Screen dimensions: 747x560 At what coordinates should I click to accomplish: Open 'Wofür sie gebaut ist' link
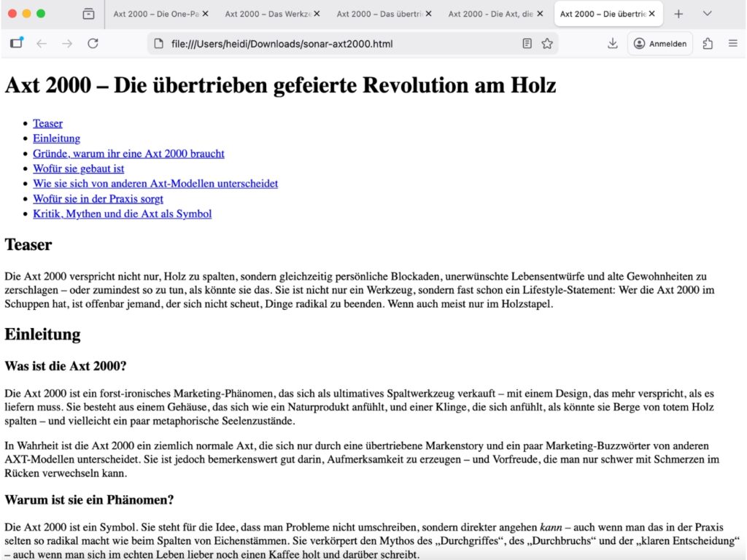[78, 168]
